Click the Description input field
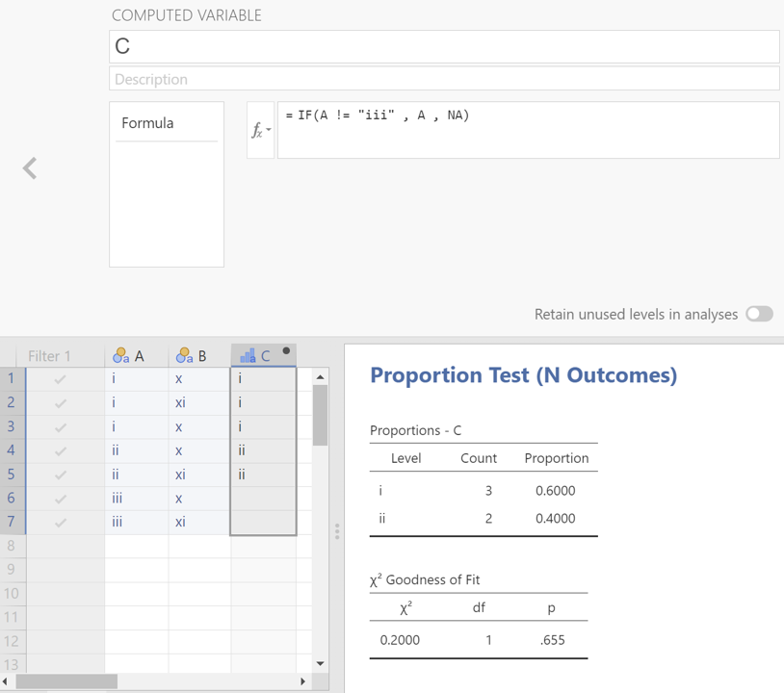Viewport: 784px width, 693px height. (x=443, y=79)
